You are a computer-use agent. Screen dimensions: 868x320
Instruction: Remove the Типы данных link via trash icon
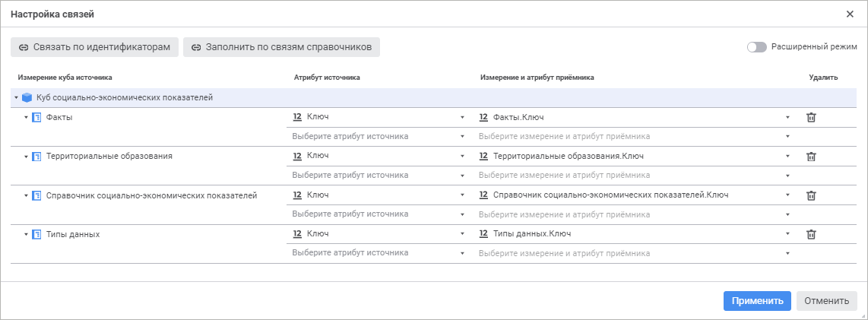(811, 235)
